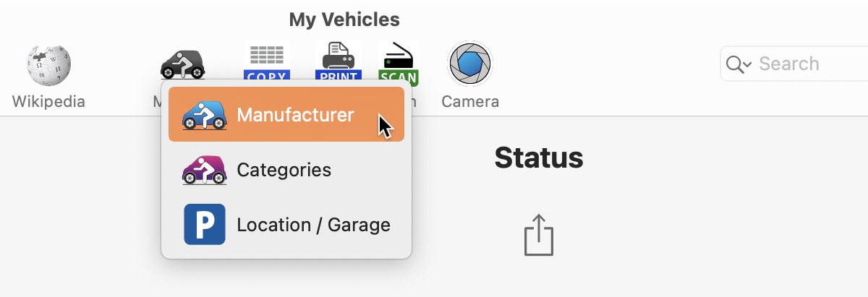This screenshot has height=297, width=868.
Task: Click inside the Search field
Action: 796,64
